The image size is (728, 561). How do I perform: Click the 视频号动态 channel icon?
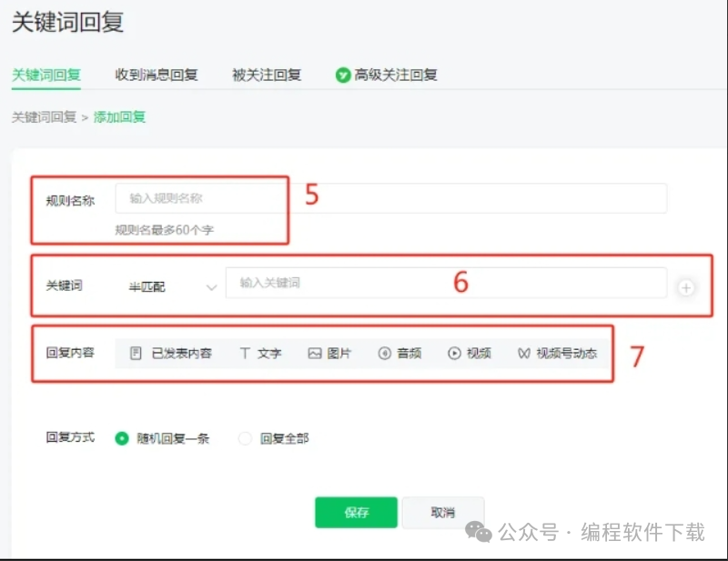[x=524, y=354]
